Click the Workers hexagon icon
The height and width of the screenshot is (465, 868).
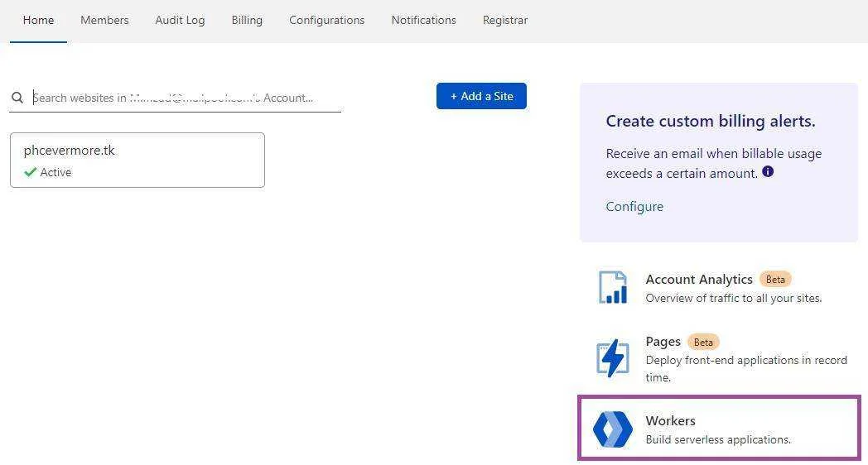click(613, 429)
